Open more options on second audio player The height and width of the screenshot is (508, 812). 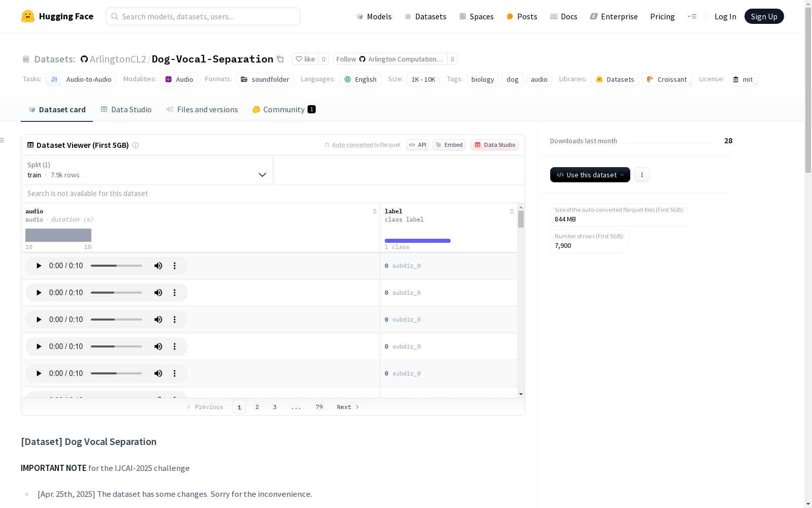click(175, 293)
